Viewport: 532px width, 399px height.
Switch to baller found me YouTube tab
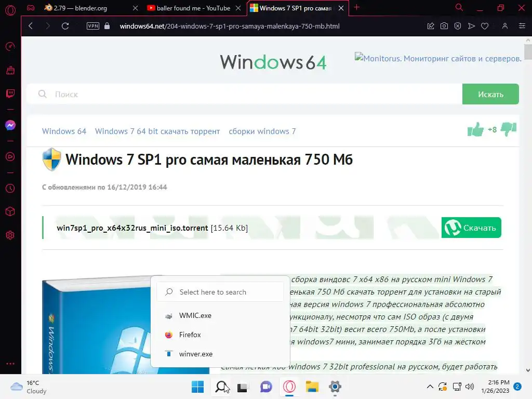point(194,8)
